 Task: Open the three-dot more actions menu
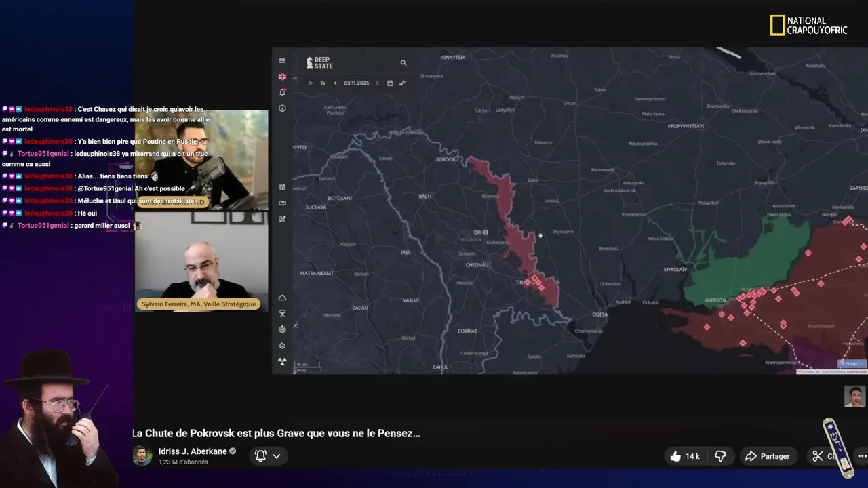point(862,456)
